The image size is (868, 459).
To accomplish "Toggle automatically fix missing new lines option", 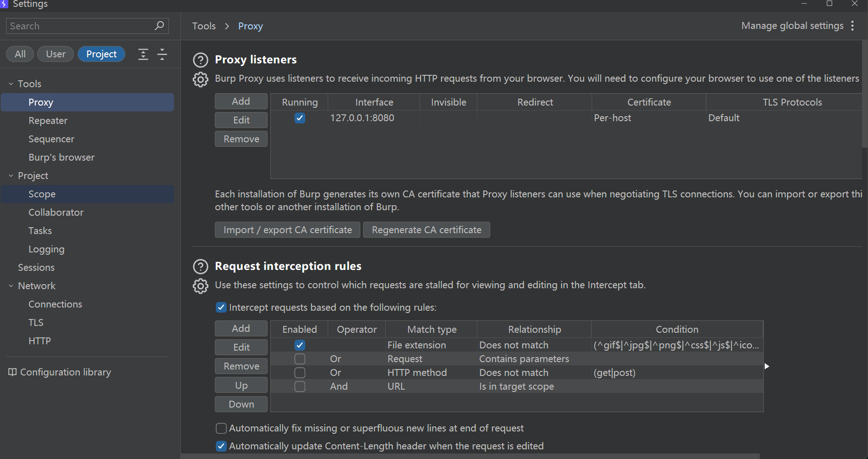I will pos(221,428).
